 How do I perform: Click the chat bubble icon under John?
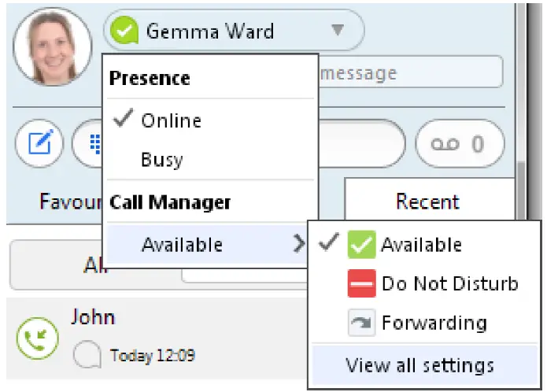(87, 356)
